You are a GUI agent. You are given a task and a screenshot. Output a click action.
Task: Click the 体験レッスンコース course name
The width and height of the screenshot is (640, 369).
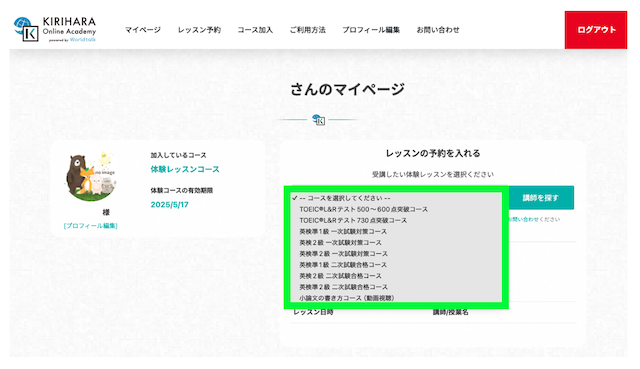coord(185,169)
